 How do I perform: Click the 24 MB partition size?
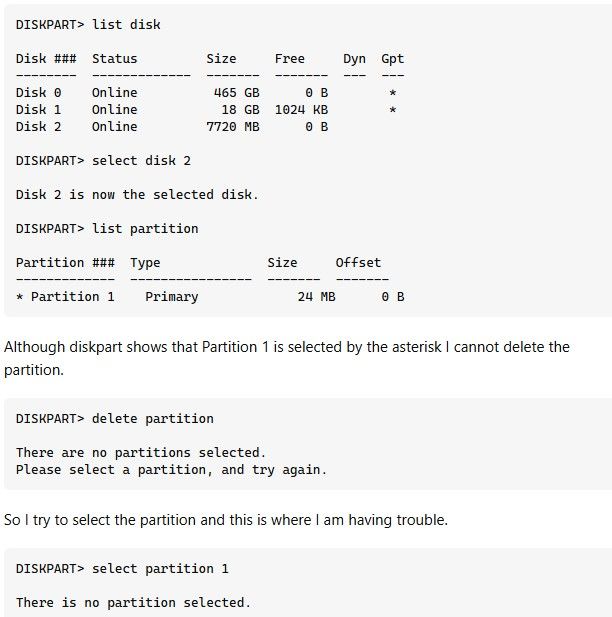pyautogui.click(x=316, y=297)
